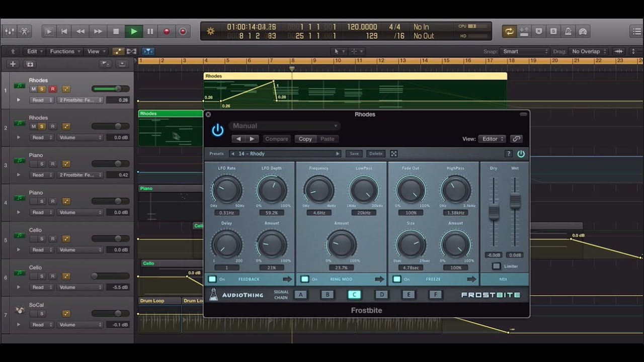644x362 pixels.
Task: Click the Forward transport button
Action: 98,31
